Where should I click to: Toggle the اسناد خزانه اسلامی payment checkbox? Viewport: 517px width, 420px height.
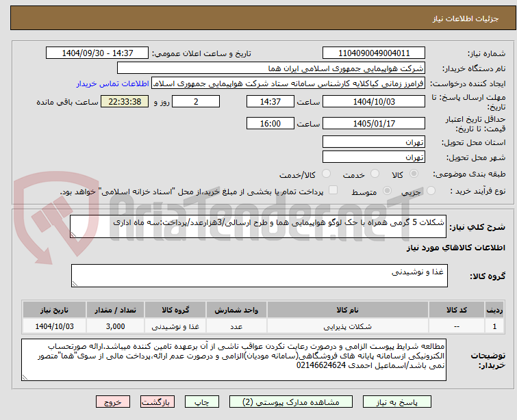click(333, 189)
